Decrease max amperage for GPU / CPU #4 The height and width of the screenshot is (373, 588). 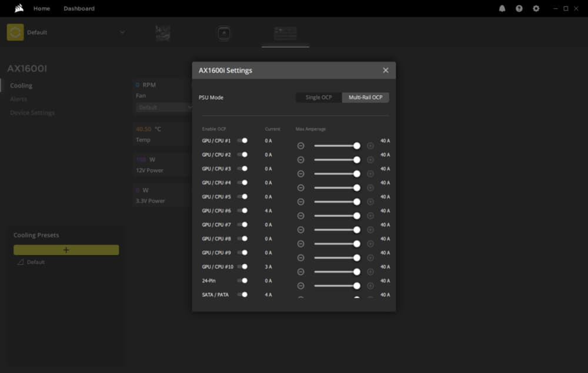tap(300, 187)
